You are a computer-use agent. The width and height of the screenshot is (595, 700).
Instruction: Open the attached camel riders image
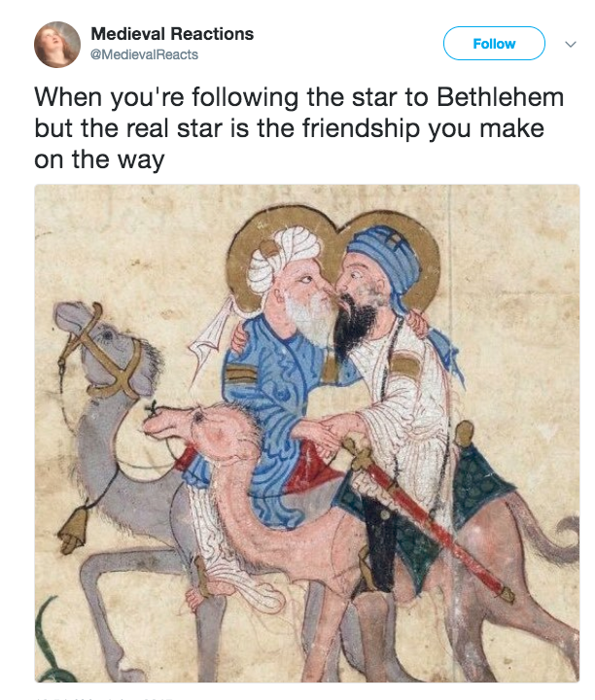307,433
